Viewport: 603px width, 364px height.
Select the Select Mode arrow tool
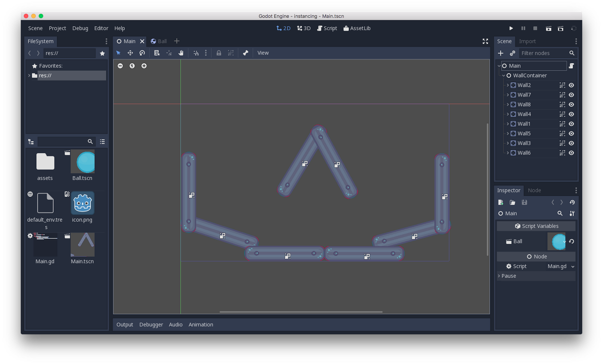click(118, 53)
